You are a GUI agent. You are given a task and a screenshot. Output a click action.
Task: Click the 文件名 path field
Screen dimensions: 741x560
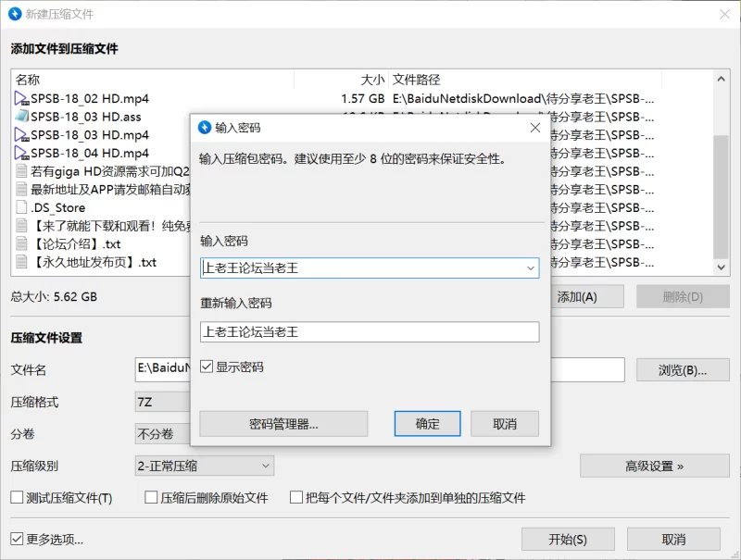tap(380, 369)
